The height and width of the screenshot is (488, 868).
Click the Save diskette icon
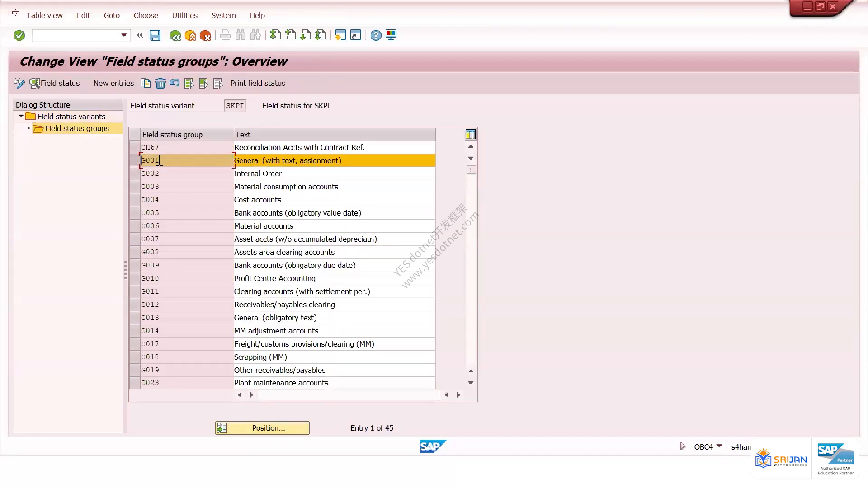pos(155,35)
